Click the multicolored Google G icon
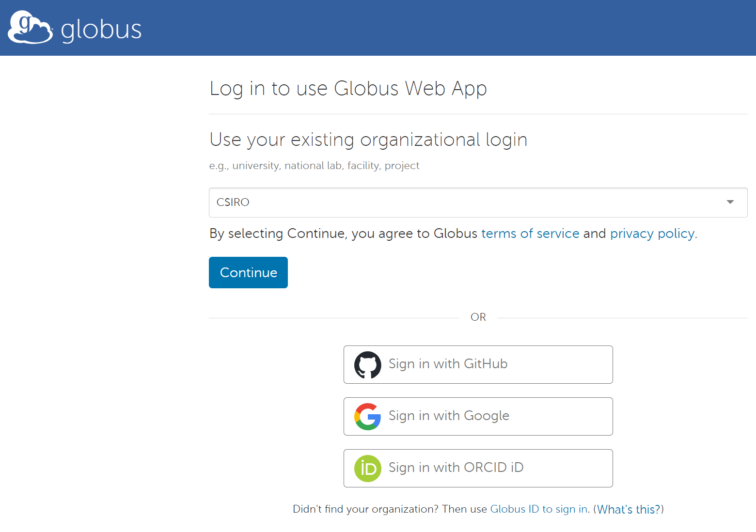 (368, 417)
